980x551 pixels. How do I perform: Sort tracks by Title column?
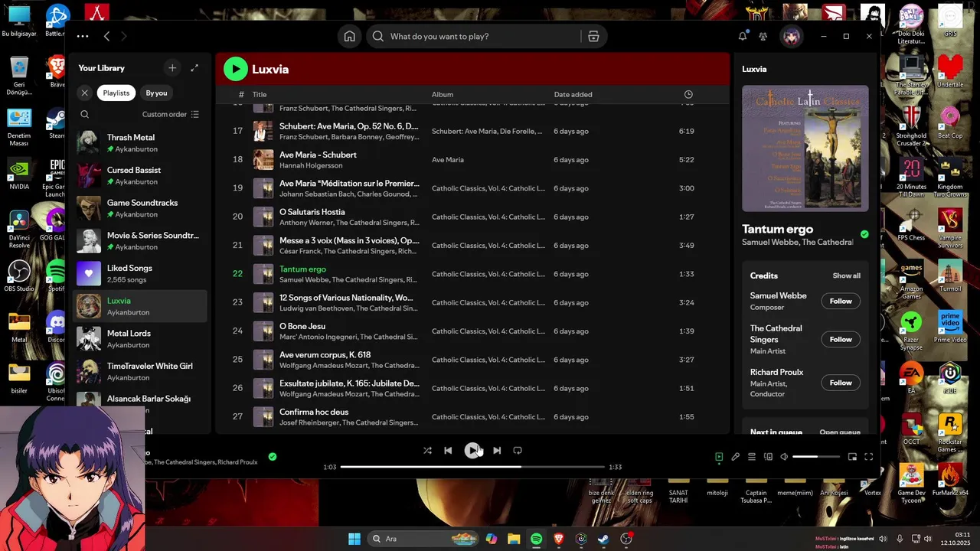pos(260,95)
